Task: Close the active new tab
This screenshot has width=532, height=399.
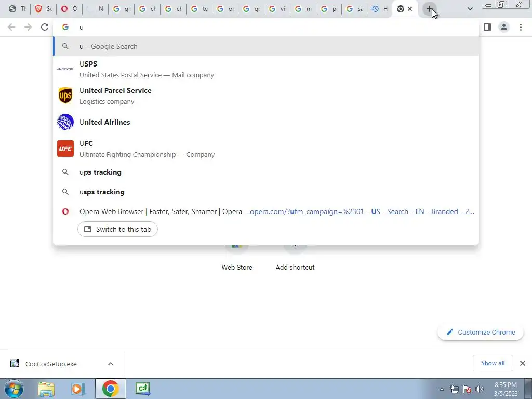Action: (x=410, y=9)
